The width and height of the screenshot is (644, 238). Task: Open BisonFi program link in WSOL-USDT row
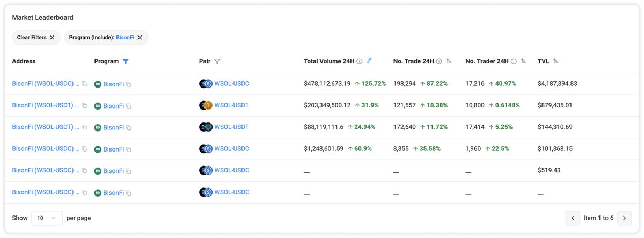[x=113, y=128]
